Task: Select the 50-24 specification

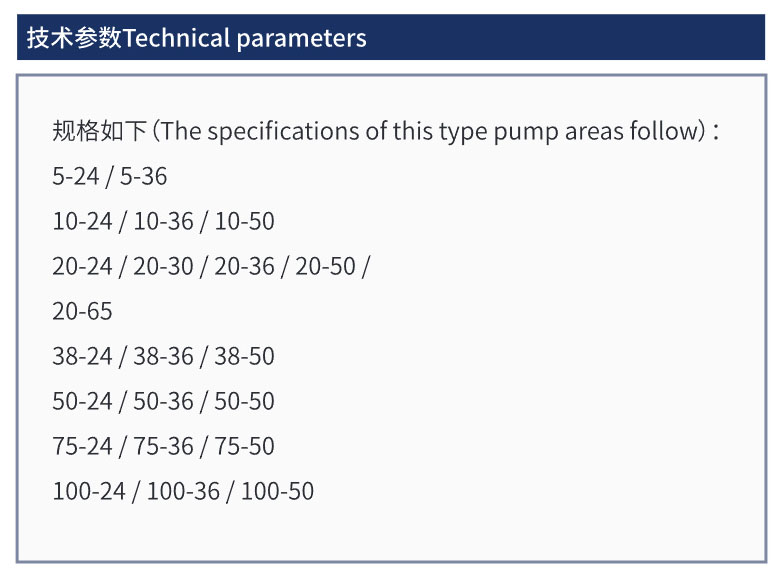Action: [82, 402]
